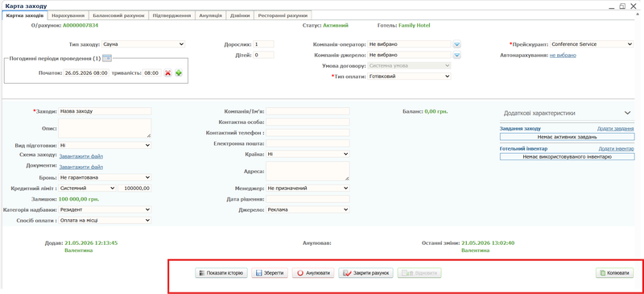Click Показати історію button
Image resolution: width=644 pixels, height=294 pixels.
tap(221, 273)
